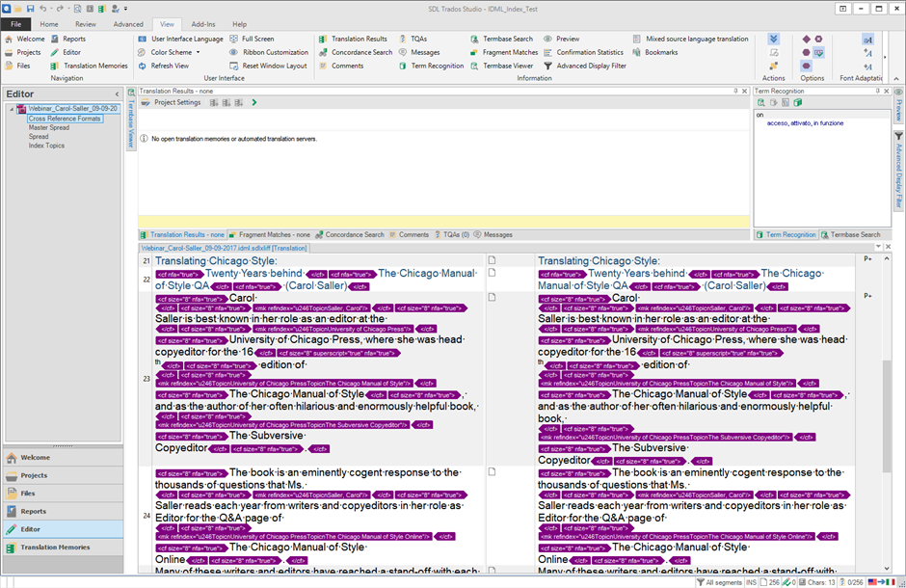Click the double down chevron icon in Actions

(774, 39)
